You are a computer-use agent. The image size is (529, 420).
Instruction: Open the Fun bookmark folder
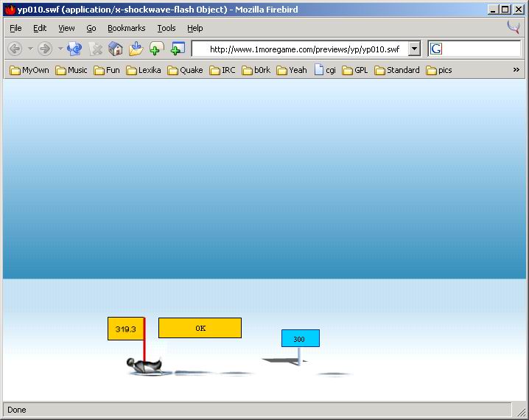[107, 70]
